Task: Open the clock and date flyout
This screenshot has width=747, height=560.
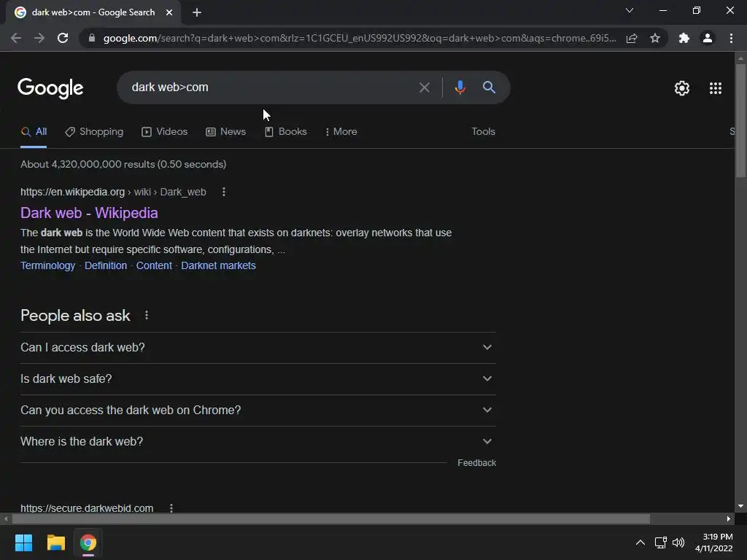Action: [713, 542]
